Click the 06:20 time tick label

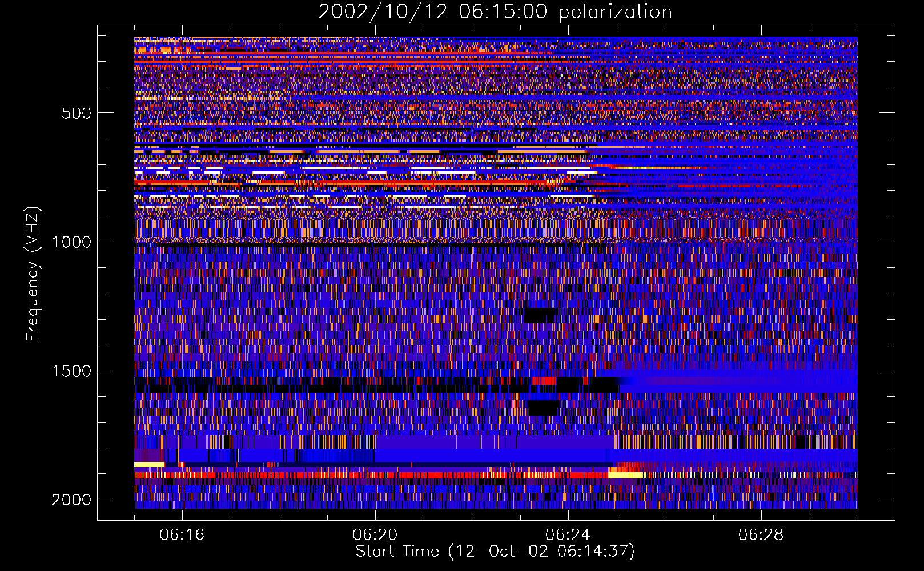(x=375, y=535)
